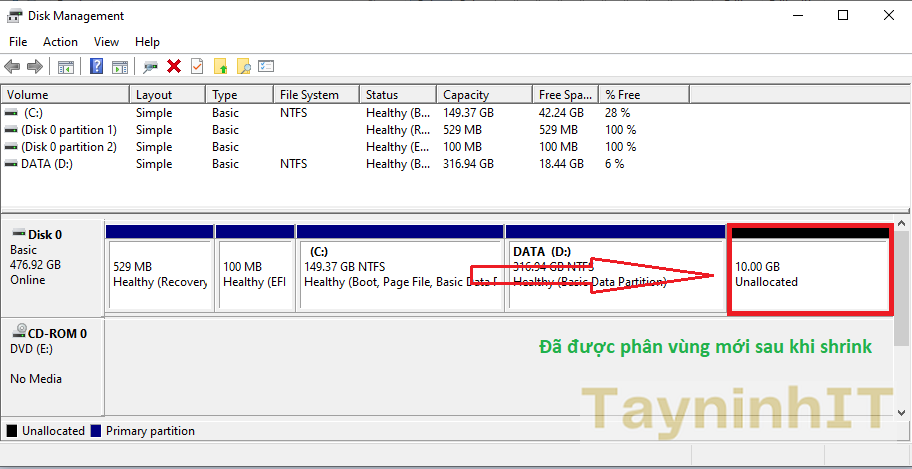Screen dimensions: 912x469
Task: Click the Back arrow in toolbar
Action: pyautogui.click(x=12, y=67)
